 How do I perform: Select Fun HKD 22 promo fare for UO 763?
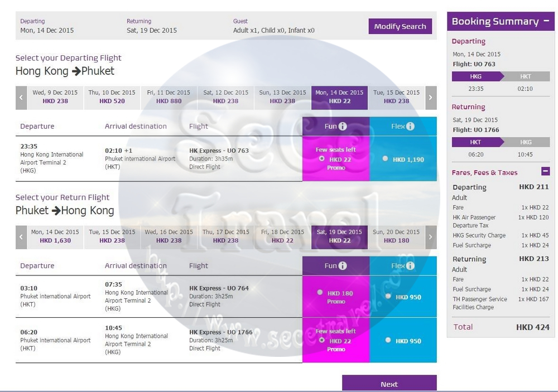coord(322,159)
